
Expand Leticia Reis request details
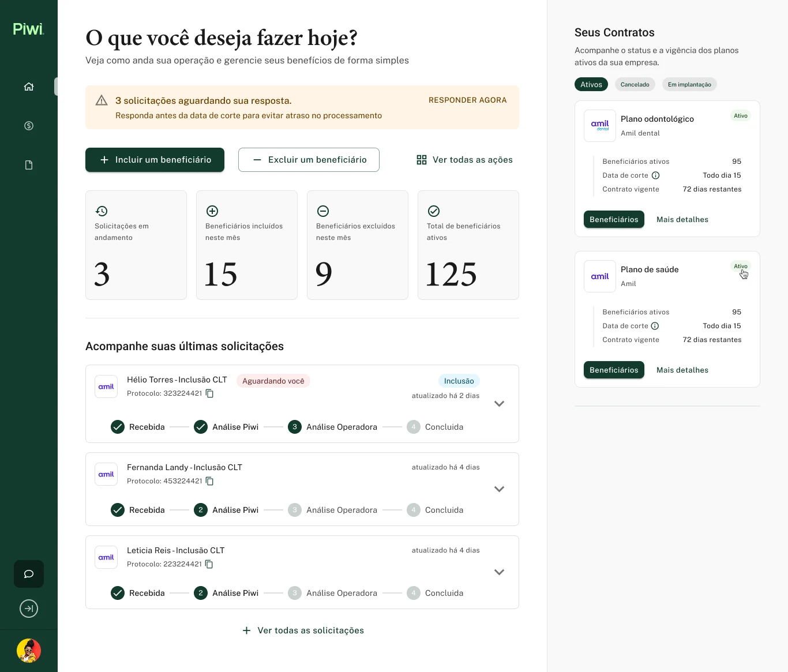pyautogui.click(x=500, y=572)
